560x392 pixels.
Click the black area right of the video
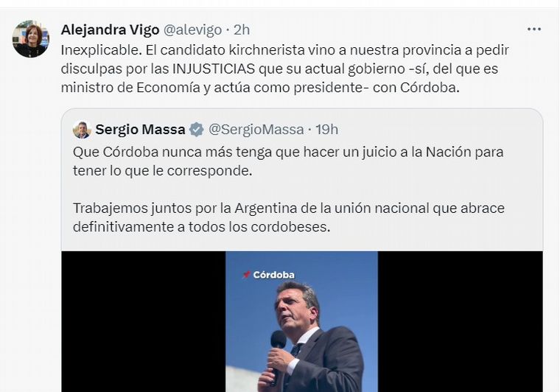click(460, 321)
